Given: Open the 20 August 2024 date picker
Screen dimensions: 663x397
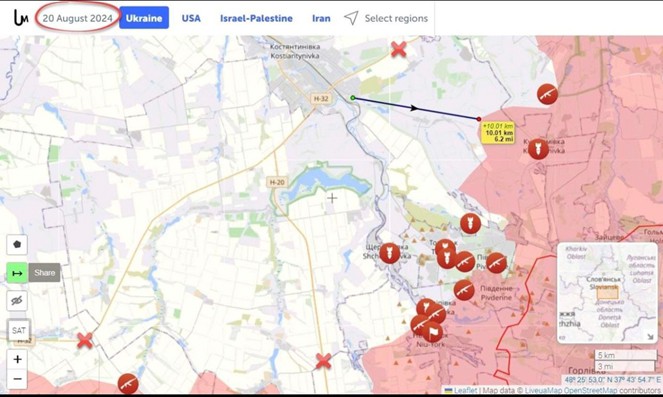Looking at the screenshot, I should [78, 18].
